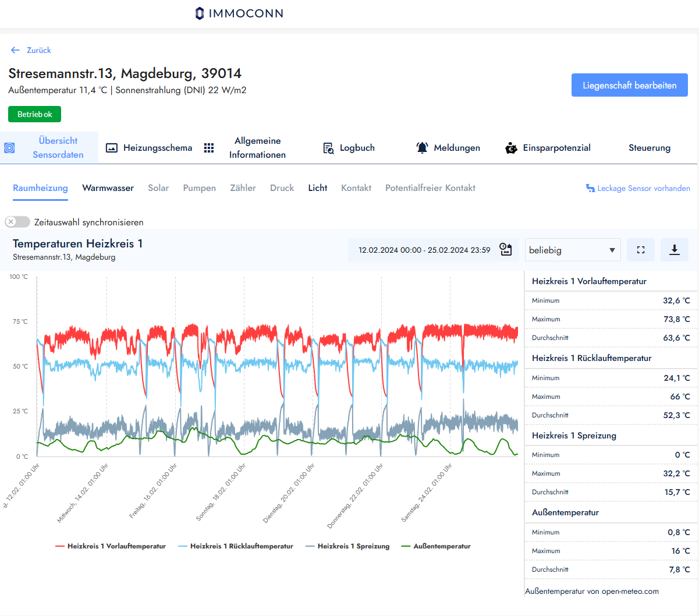Click the Leckage Sensor vorhanden link

pos(638,188)
